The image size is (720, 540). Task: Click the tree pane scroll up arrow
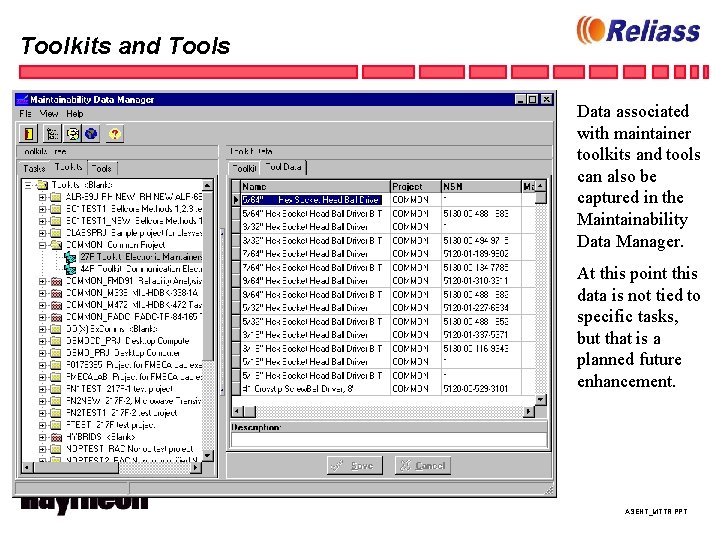208,186
